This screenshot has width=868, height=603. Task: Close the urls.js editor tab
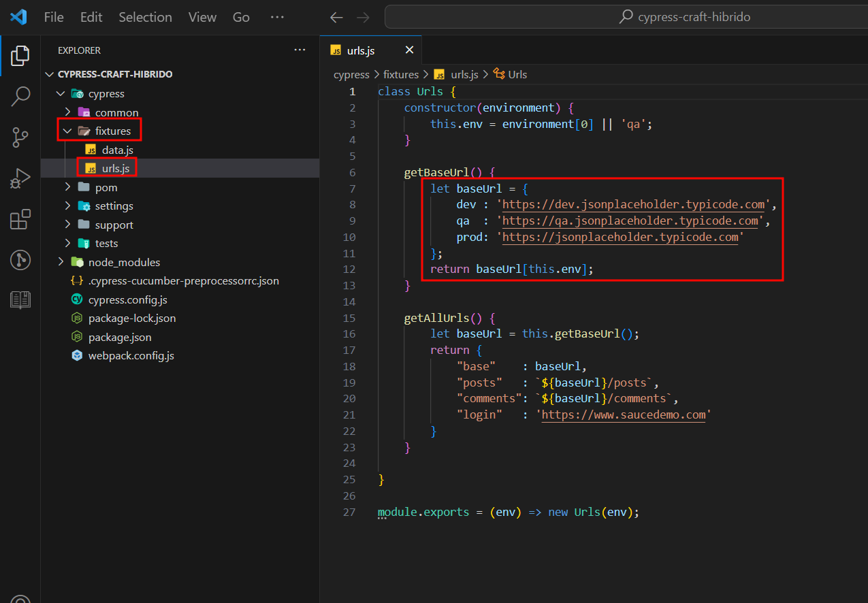409,50
